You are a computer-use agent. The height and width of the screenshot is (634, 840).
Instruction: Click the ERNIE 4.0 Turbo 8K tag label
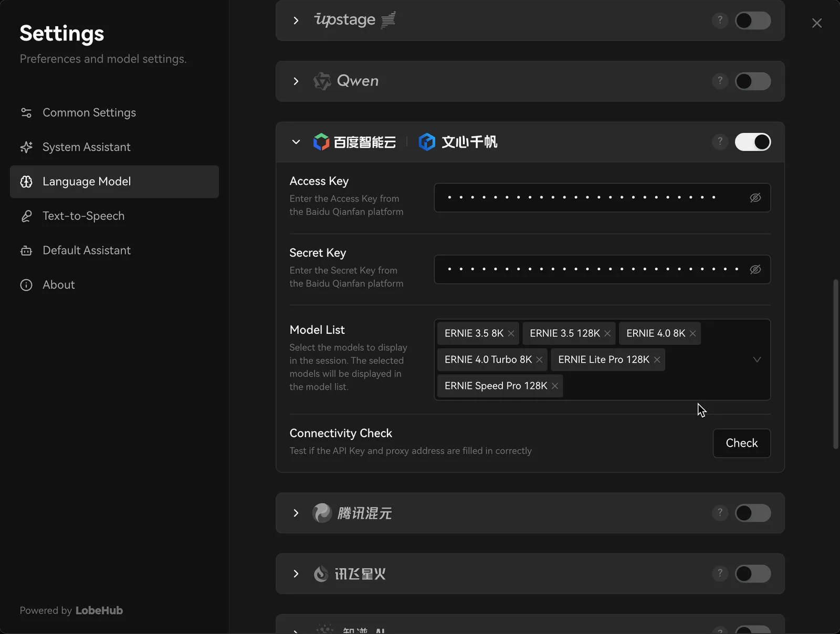pos(488,360)
